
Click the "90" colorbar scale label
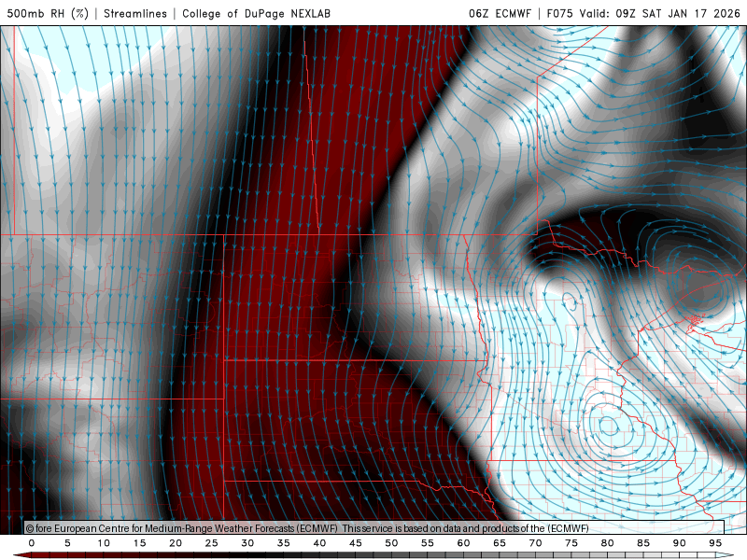pyautogui.click(x=680, y=543)
